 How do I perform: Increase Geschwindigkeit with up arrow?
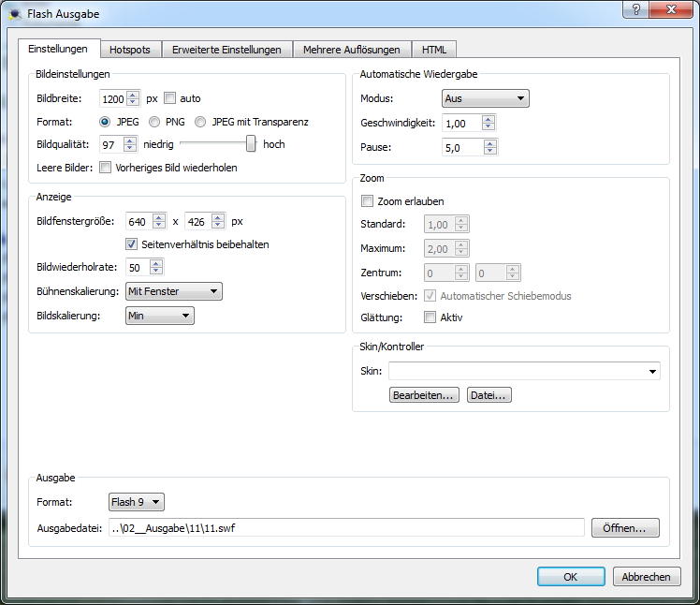pos(488,119)
